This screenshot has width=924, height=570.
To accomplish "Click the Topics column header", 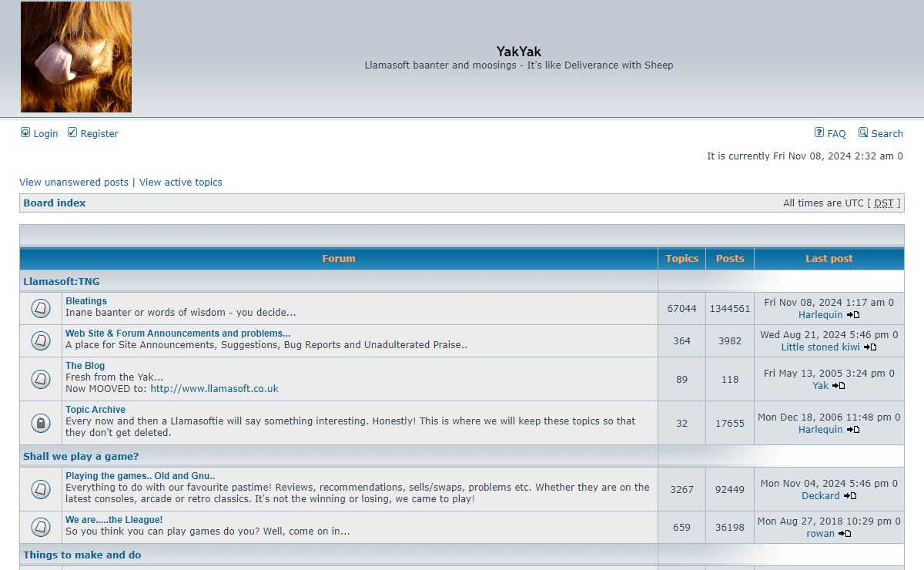I will [x=682, y=259].
